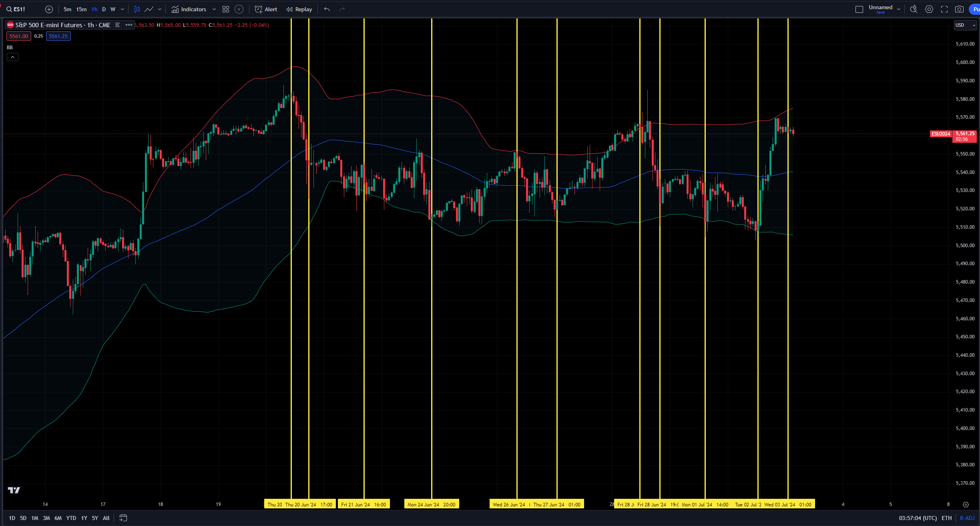
Task: Switch chart interval to 1D
Action: (12, 518)
